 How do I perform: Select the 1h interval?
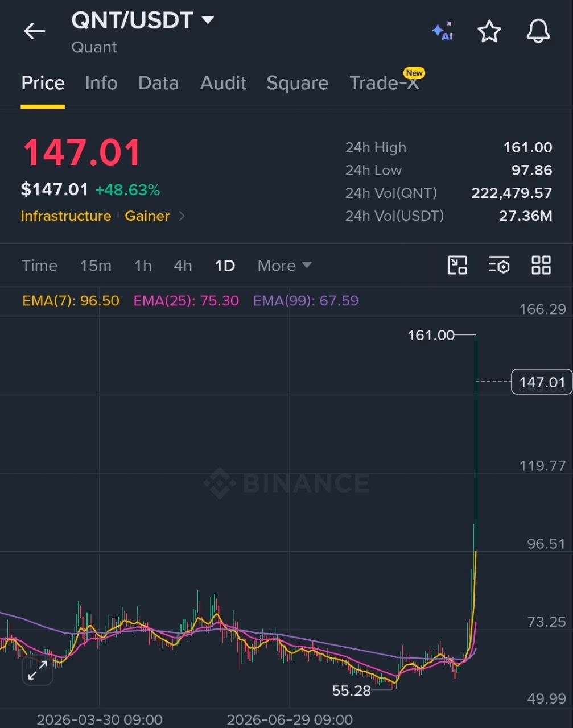point(143,266)
